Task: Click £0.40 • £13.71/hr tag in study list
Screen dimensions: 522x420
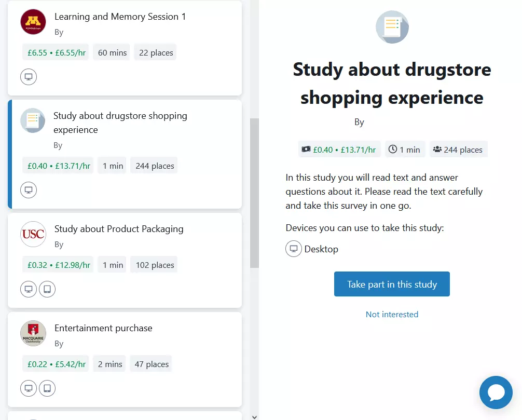Action: click(x=59, y=166)
